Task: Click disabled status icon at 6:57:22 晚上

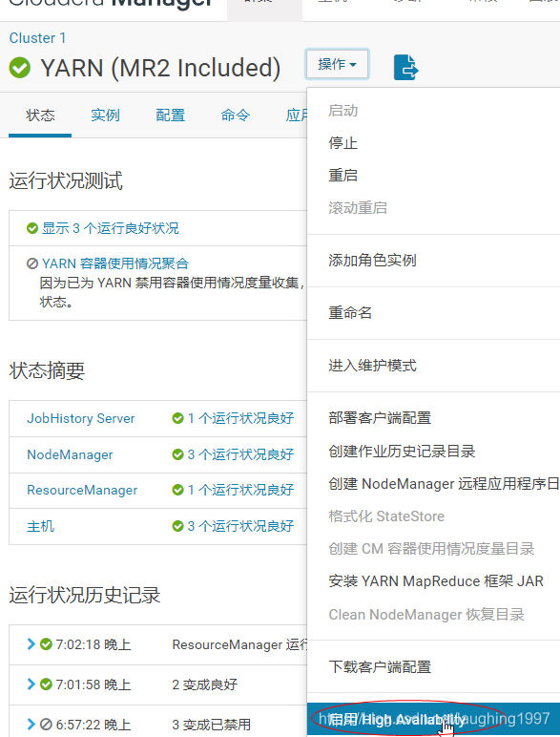Action: 46,725
